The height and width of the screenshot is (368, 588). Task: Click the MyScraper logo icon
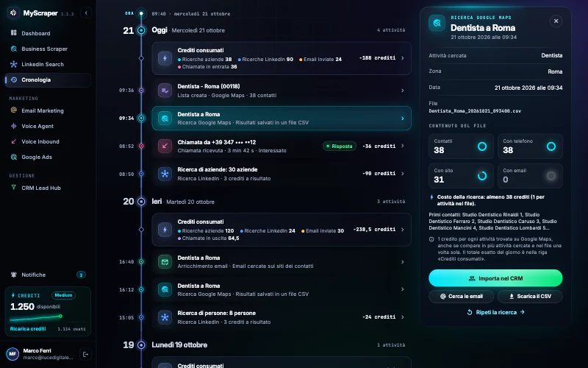13,13
